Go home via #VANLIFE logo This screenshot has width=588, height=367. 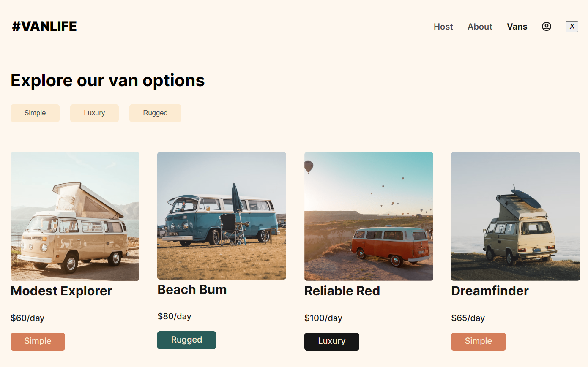[x=44, y=26]
